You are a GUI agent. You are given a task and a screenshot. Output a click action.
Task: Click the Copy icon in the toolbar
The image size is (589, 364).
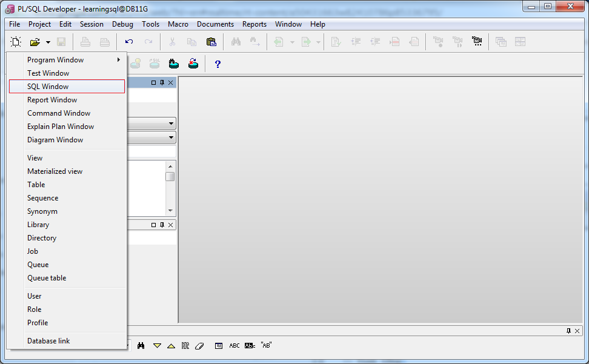click(x=192, y=42)
